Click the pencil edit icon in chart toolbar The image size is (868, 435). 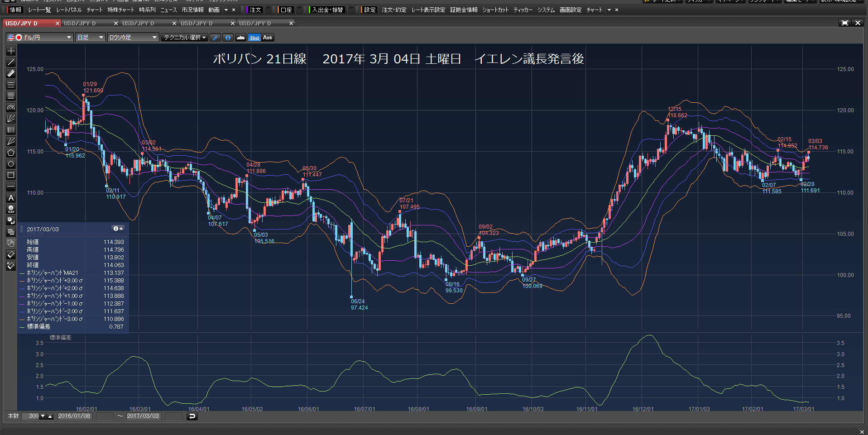tap(216, 38)
